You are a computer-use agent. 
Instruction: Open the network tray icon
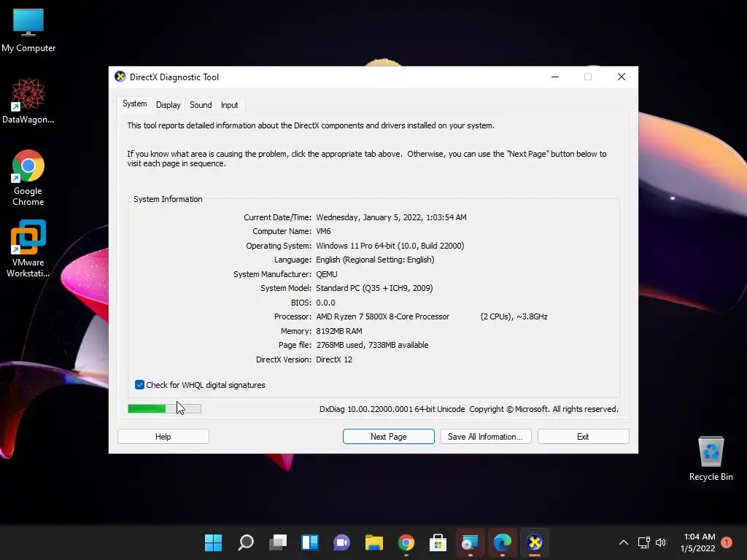(643, 542)
